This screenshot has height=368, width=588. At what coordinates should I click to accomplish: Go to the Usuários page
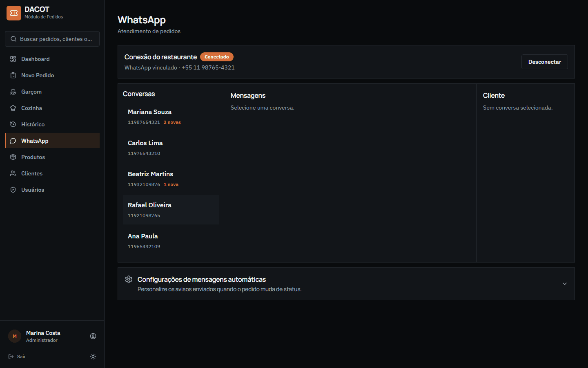pos(52,190)
